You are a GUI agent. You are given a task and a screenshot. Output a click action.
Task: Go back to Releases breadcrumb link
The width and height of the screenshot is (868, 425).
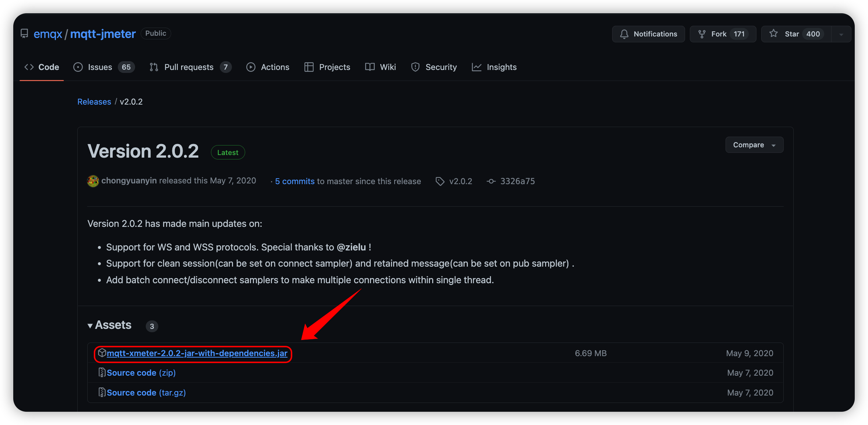[94, 102]
